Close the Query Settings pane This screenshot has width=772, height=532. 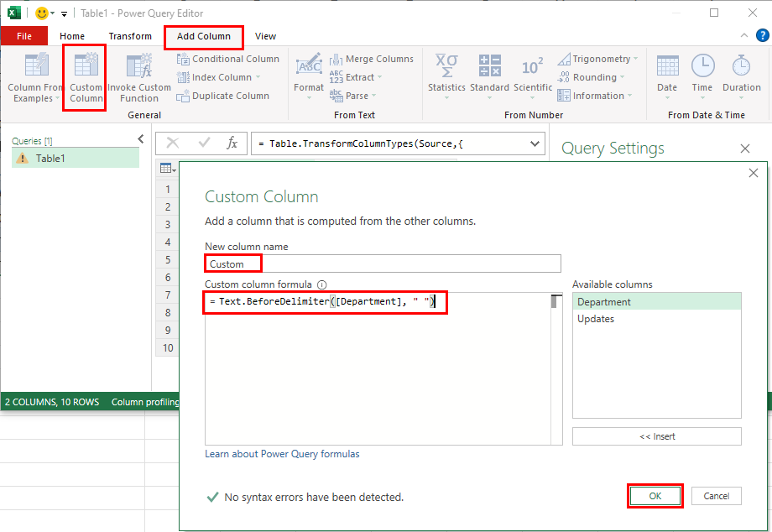click(745, 149)
